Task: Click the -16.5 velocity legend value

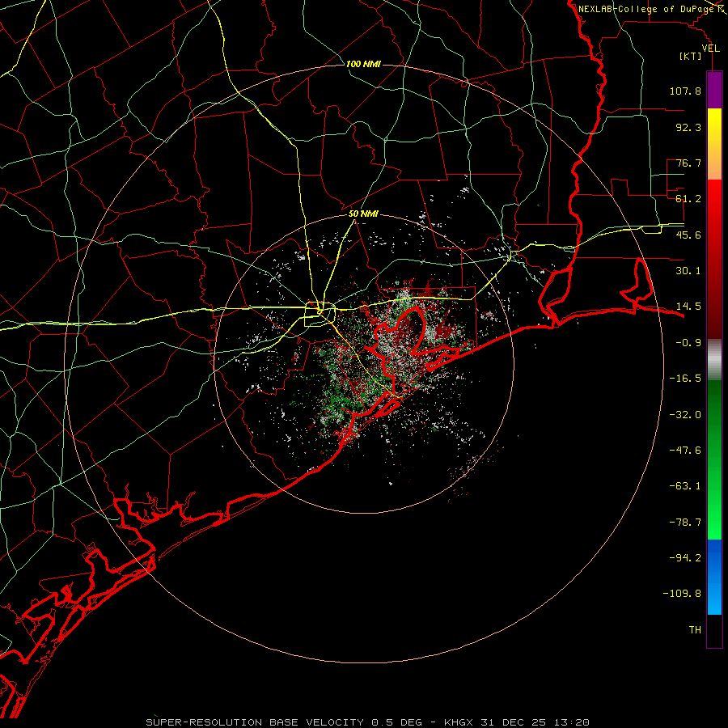Action: point(685,379)
